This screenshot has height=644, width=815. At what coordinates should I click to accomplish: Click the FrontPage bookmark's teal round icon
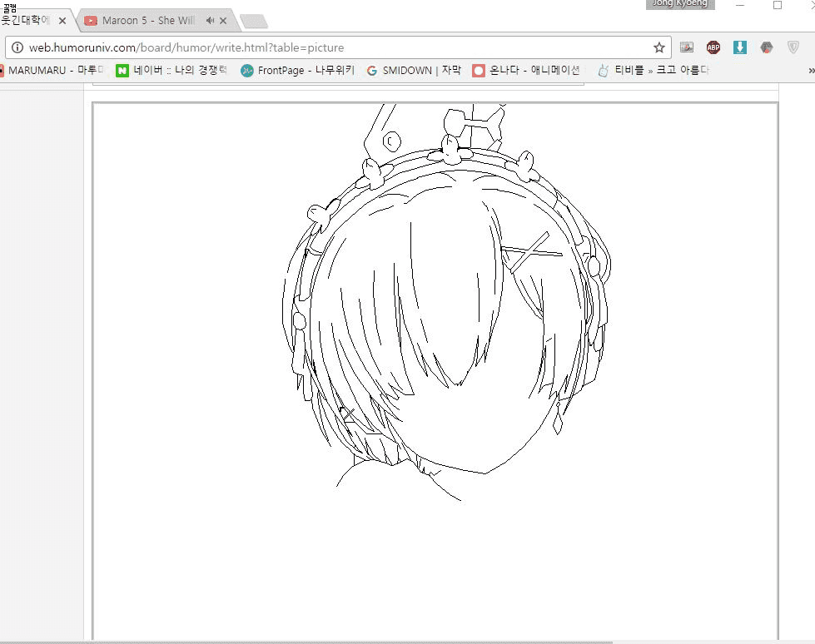coord(247,71)
